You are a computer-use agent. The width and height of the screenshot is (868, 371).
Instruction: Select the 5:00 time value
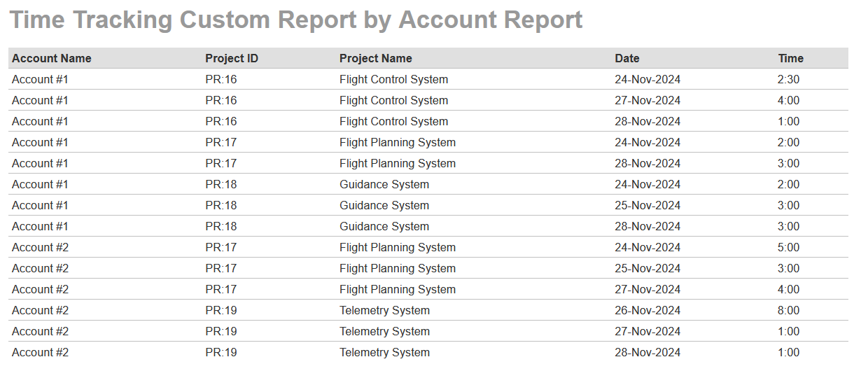tap(788, 248)
